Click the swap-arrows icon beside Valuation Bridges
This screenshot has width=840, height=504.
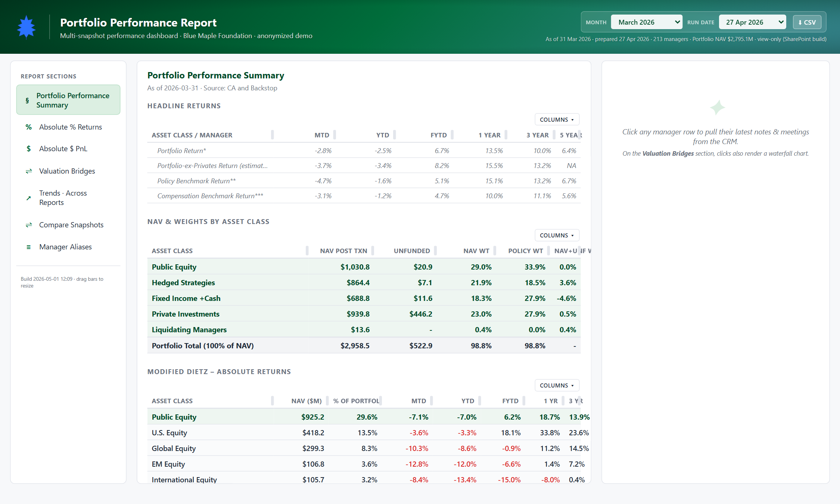point(28,171)
